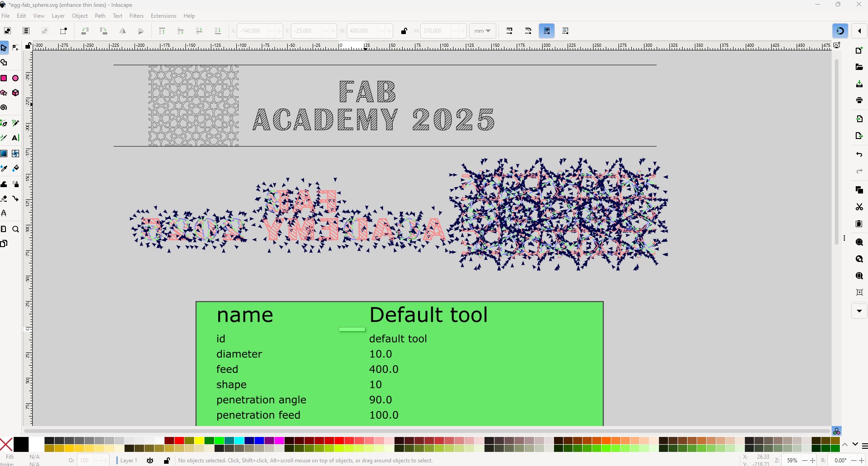Open the File menu
This screenshot has height=466, width=868.
point(5,16)
